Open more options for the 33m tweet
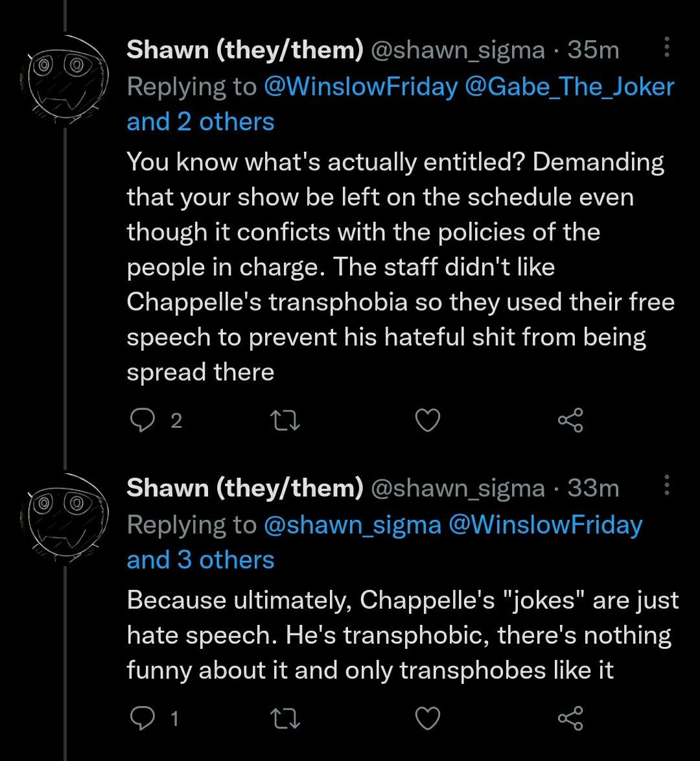This screenshot has height=761, width=700. point(668,486)
